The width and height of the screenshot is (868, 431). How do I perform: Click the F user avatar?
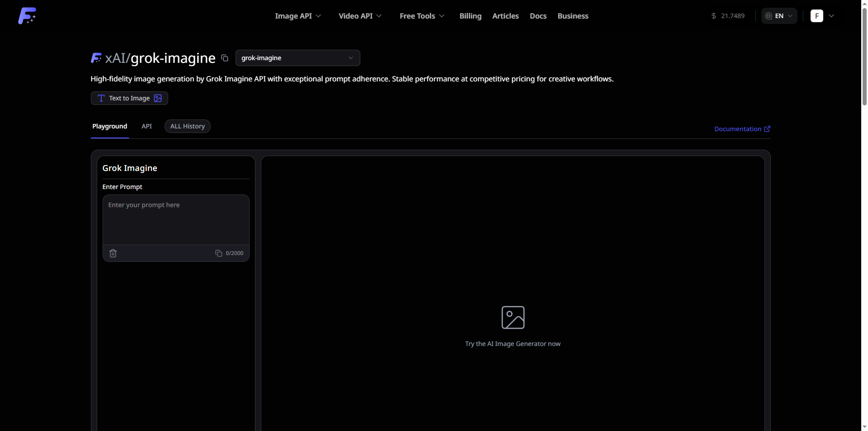(817, 16)
